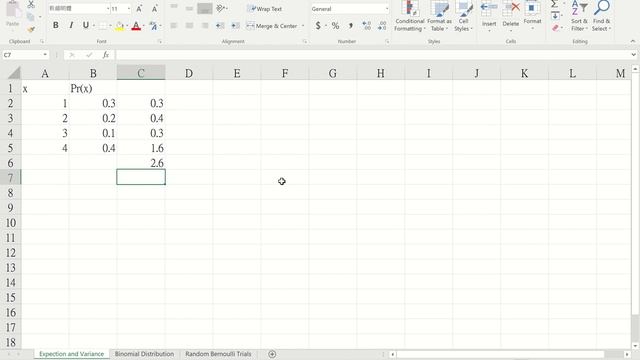
Task: Apply Comma Style format
Action: [x=351, y=26]
